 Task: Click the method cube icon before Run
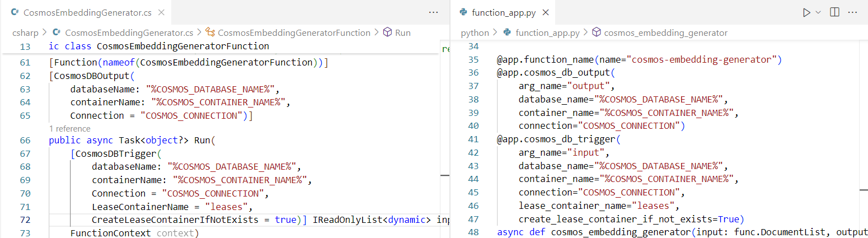coord(387,32)
